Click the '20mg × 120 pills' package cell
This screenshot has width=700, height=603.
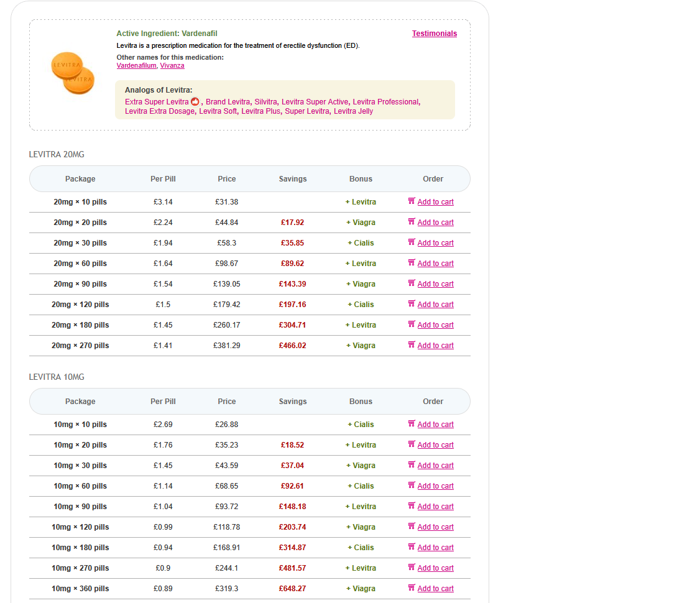80,305
